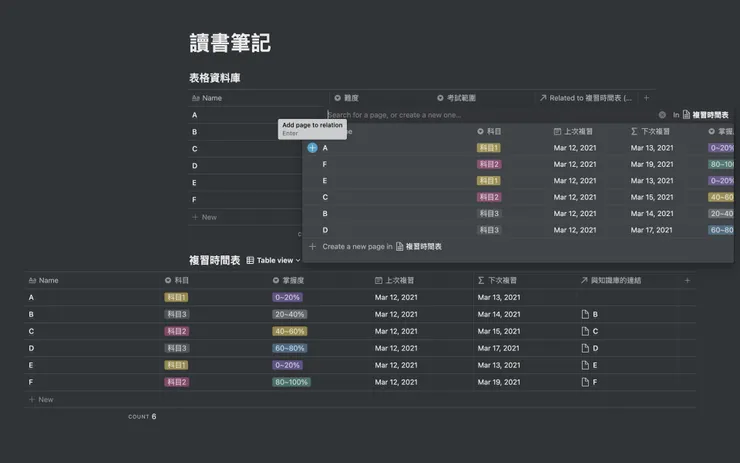Open 下次複習 column header in lower table
This screenshot has width=740, height=463.
tap(497, 280)
